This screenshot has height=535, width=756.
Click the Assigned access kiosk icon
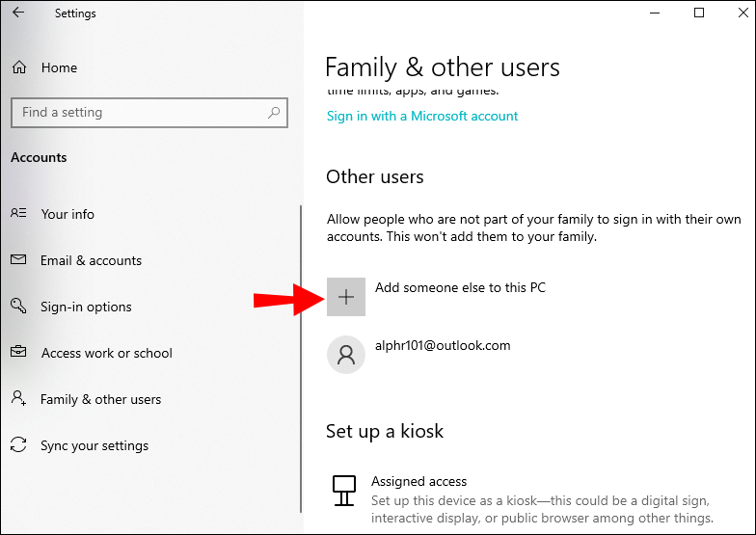coord(343,491)
